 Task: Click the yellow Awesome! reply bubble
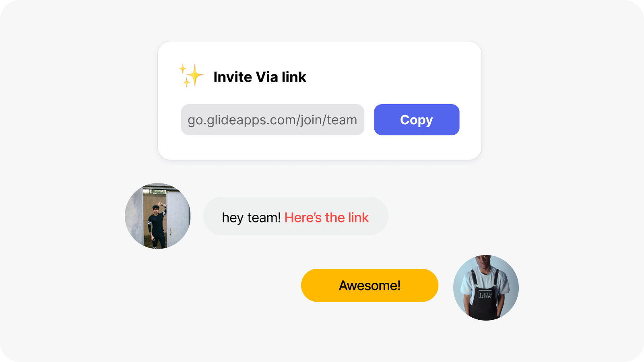coord(369,285)
